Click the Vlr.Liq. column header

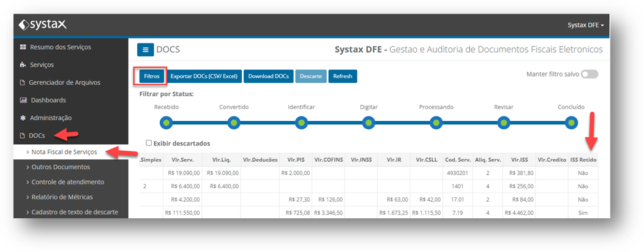[222, 160]
